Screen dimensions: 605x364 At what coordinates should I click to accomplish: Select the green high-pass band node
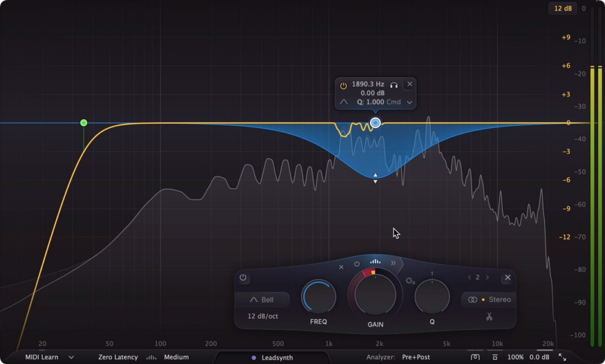click(x=83, y=123)
